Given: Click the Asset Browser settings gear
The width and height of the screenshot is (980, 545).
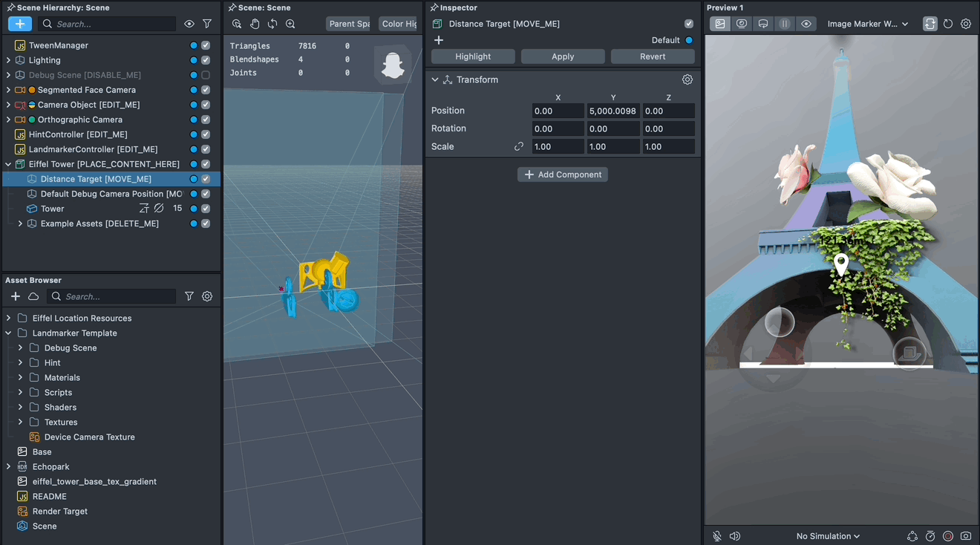Looking at the screenshot, I should click(207, 296).
